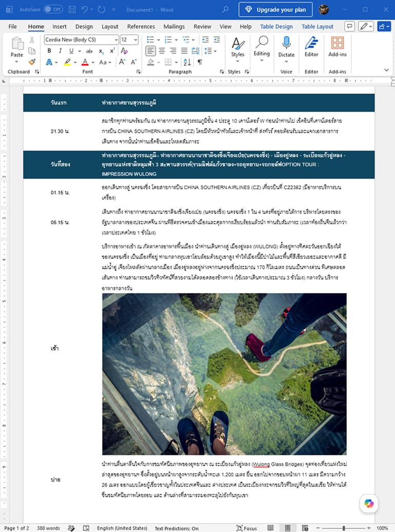Switch to the Mailings tab

pos(174,26)
